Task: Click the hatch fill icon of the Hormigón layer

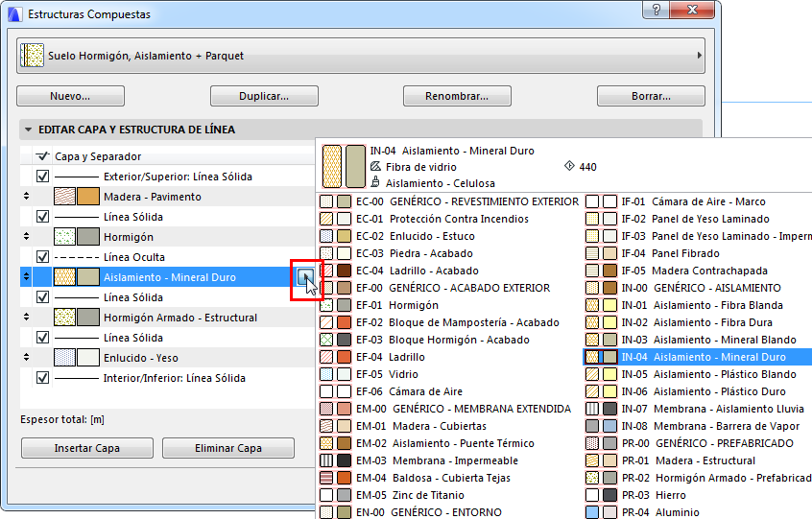Action: click(64, 237)
